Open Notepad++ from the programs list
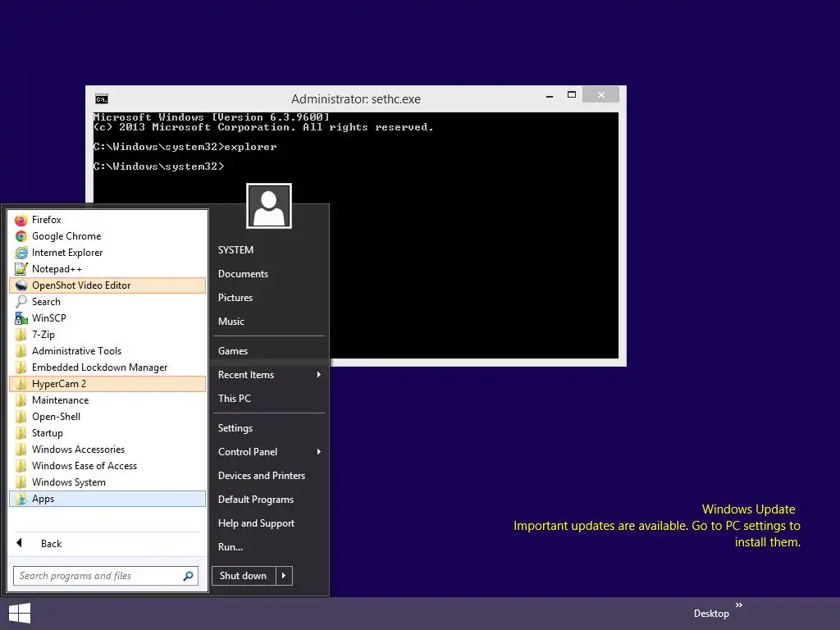The width and height of the screenshot is (840, 630). 107,269
